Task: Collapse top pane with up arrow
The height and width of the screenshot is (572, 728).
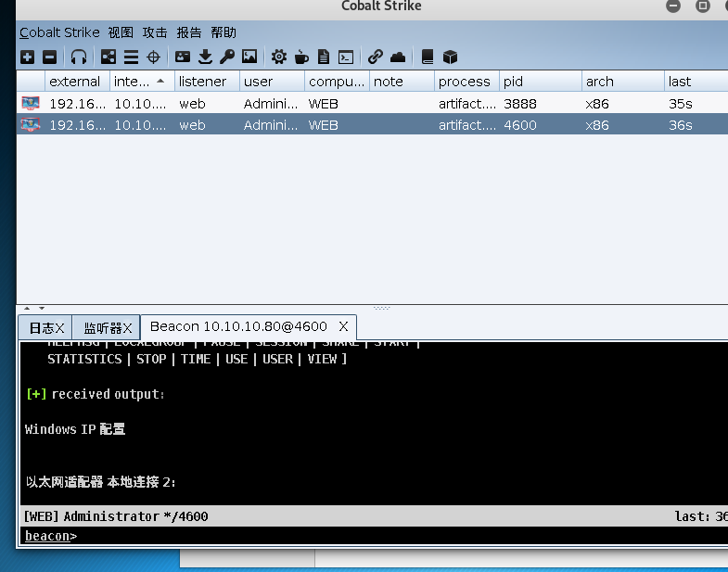Action: [27, 309]
